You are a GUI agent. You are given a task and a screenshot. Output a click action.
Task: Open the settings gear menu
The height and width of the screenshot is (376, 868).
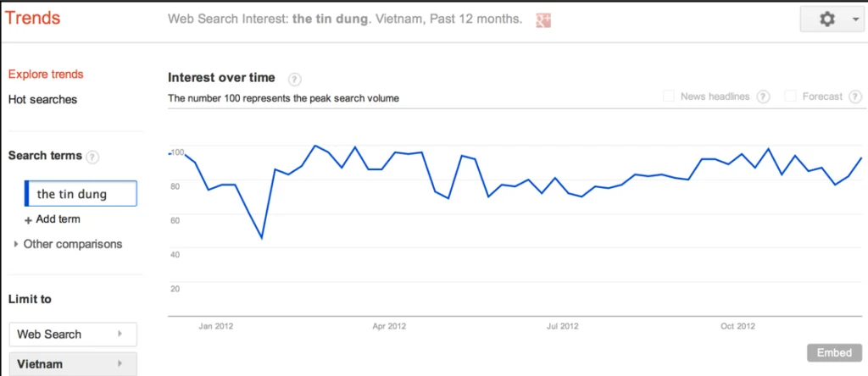point(830,19)
